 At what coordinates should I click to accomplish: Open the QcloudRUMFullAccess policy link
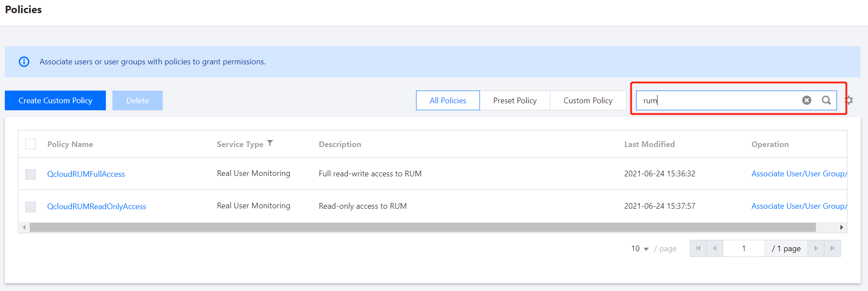point(86,174)
